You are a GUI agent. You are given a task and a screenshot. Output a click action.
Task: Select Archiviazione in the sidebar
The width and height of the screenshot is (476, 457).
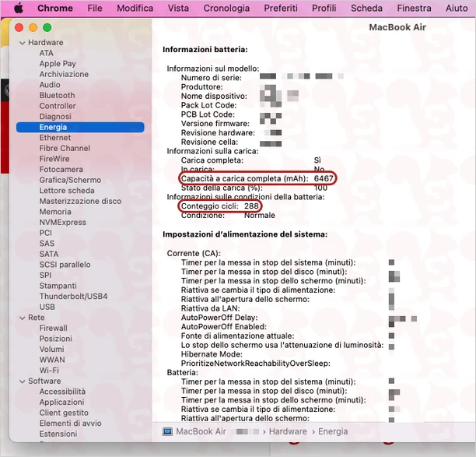64,74
